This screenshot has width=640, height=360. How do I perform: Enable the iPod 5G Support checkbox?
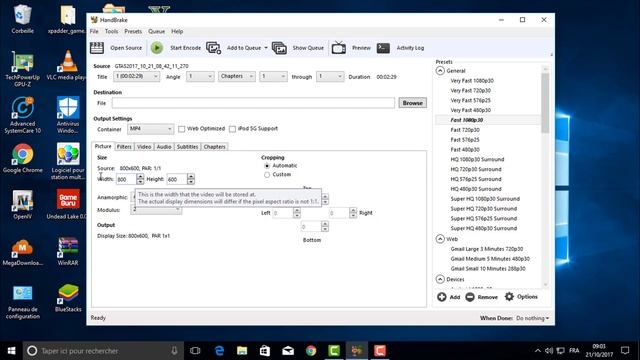tap(232, 129)
